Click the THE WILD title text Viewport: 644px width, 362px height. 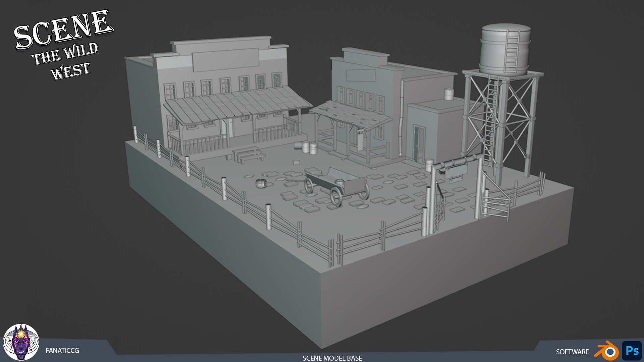(65, 54)
